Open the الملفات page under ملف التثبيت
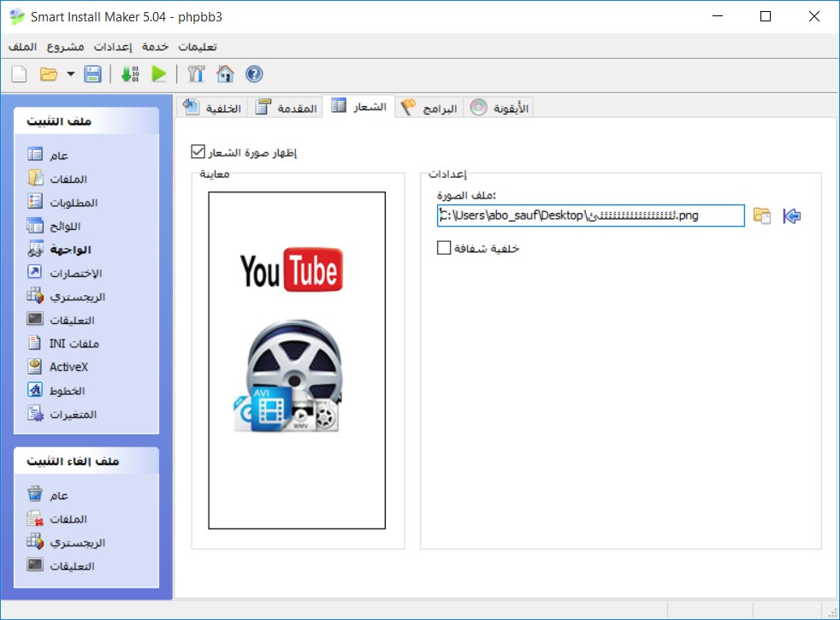This screenshot has height=620, width=840. (x=56, y=179)
